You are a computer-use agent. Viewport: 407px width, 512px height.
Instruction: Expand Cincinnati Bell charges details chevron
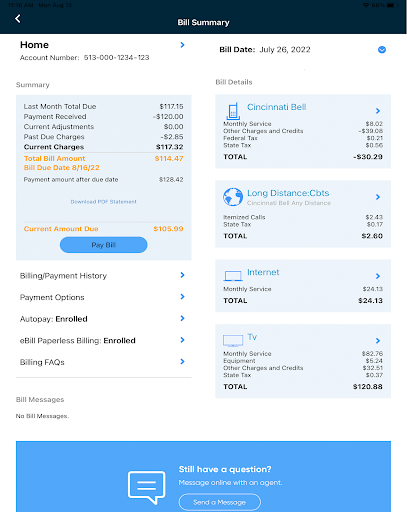[378, 111]
